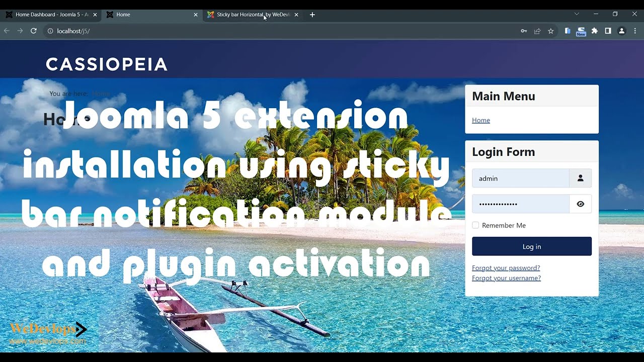The width and height of the screenshot is (644, 362).
Task: Open the profile avatar menu
Action: (621, 31)
